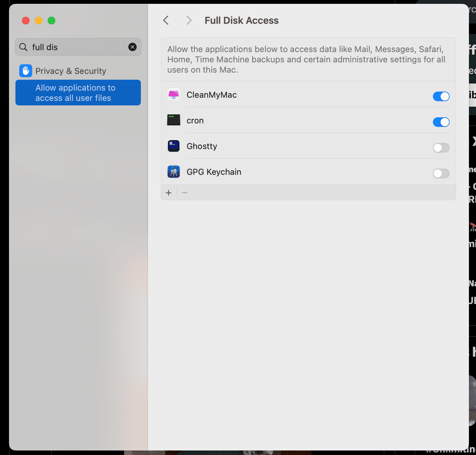Click the Privacy & Security hand icon

(26, 71)
